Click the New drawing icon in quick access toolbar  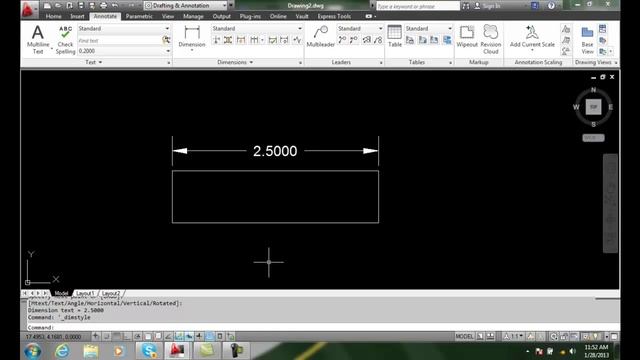point(47,6)
